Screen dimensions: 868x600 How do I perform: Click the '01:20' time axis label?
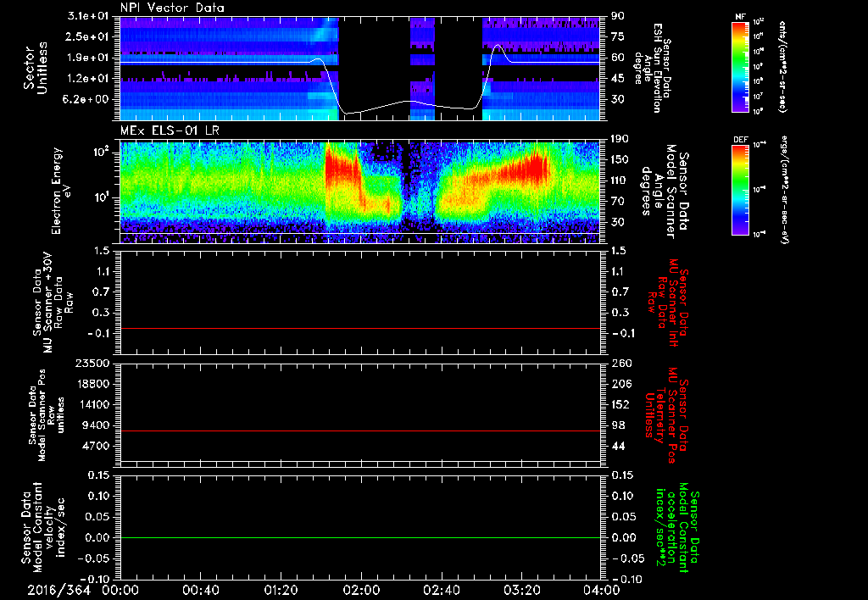pyautogui.click(x=281, y=590)
